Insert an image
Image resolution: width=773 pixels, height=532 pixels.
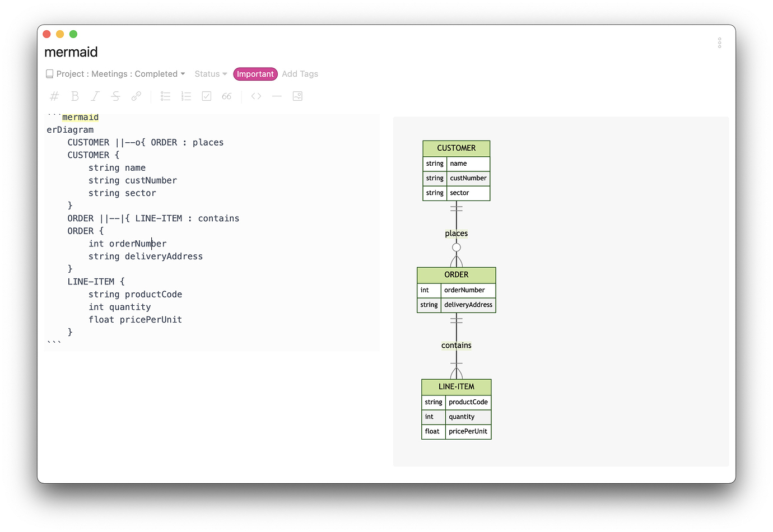point(297,96)
